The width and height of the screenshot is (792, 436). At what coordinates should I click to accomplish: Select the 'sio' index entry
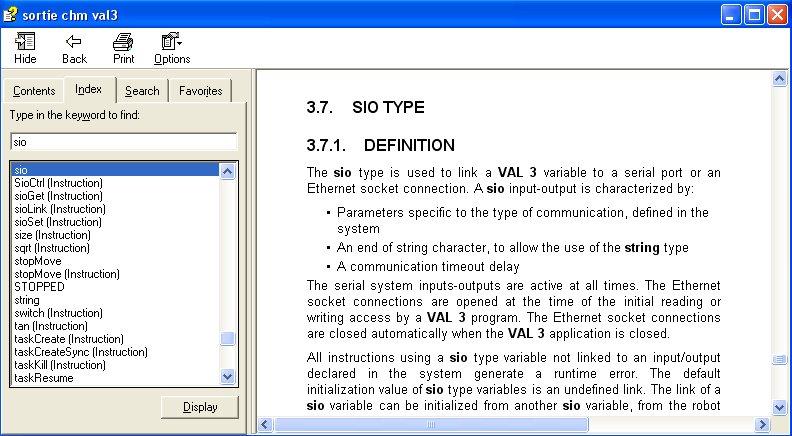click(x=115, y=170)
